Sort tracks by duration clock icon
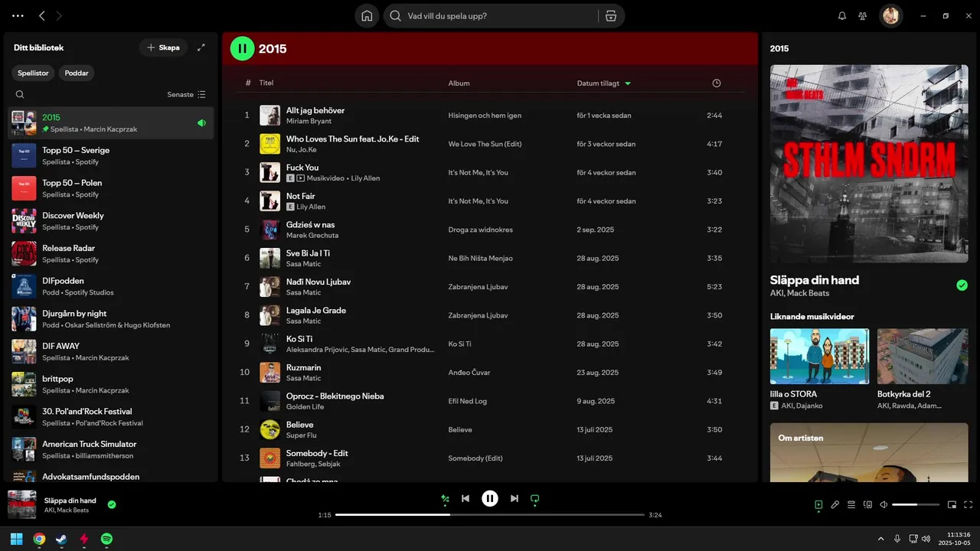The width and height of the screenshot is (980, 551). (717, 83)
